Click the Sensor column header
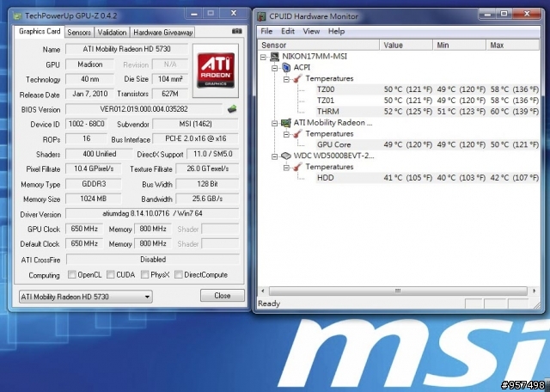This screenshot has width=550, height=392. point(319,45)
